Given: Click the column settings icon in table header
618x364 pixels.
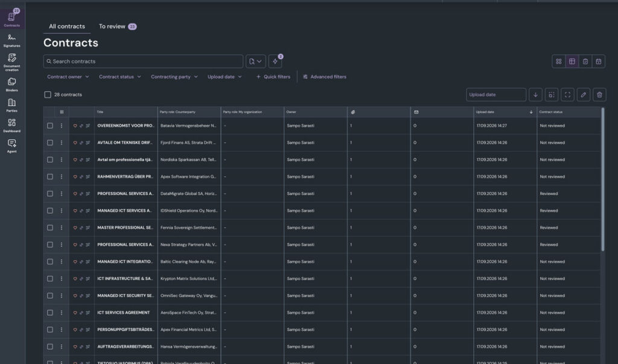Looking at the screenshot, I should tap(62, 112).
